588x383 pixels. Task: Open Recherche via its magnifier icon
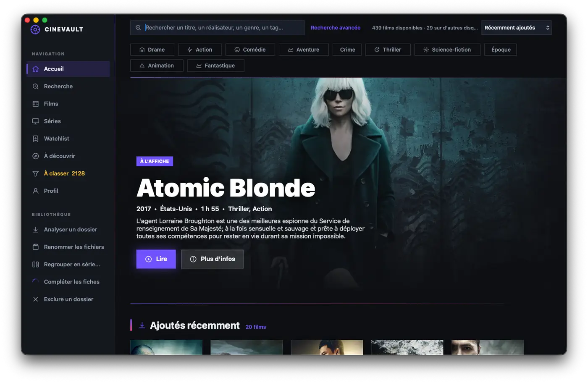36,87
